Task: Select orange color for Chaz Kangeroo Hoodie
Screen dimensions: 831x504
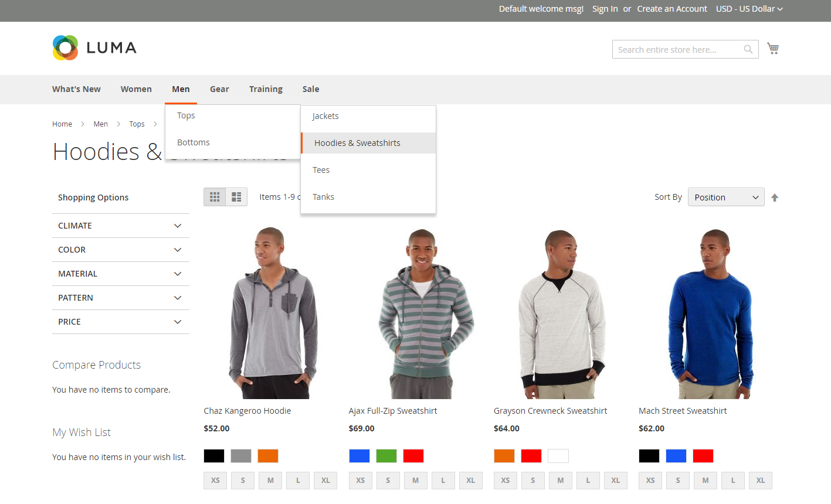Action: point(268,456)
